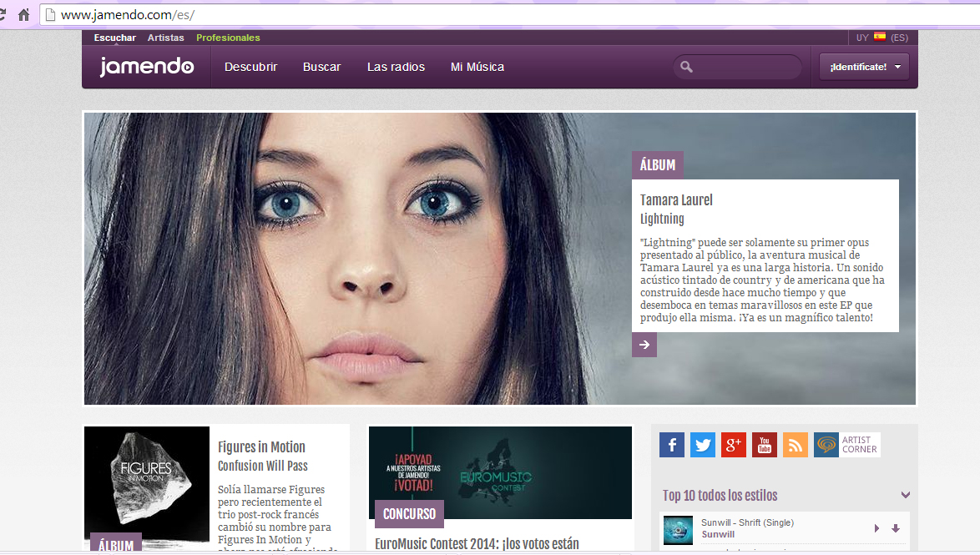Click the Twitter bird icon
Screen dimensions: 980x555
[x=702, y=445]
